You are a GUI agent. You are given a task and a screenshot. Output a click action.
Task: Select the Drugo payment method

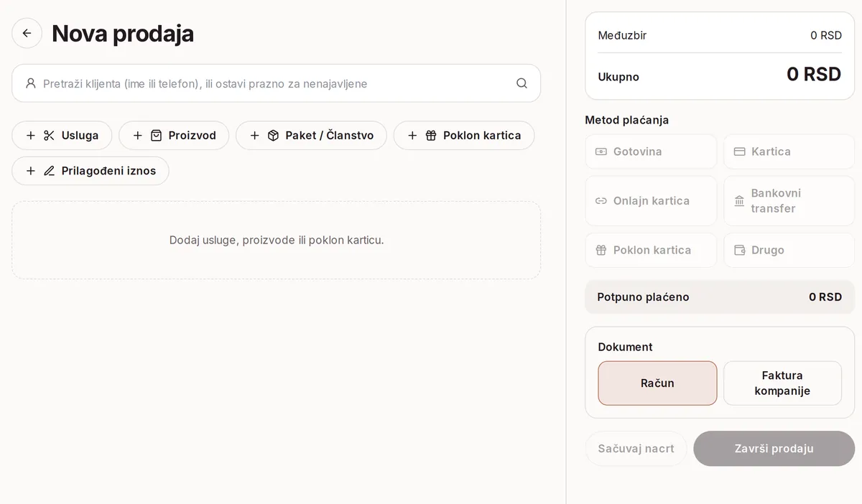789,250
